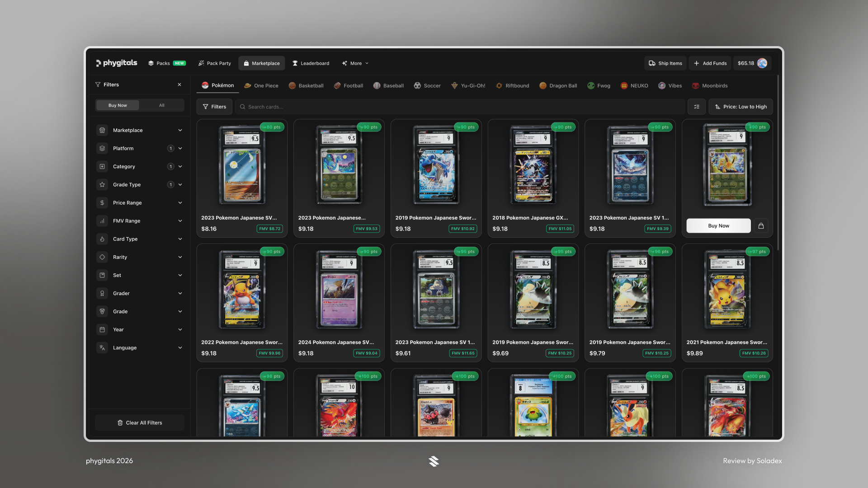Expand the FMV Range filter chevron
This screenshot has width=868, height=488.
pos(180,221)
